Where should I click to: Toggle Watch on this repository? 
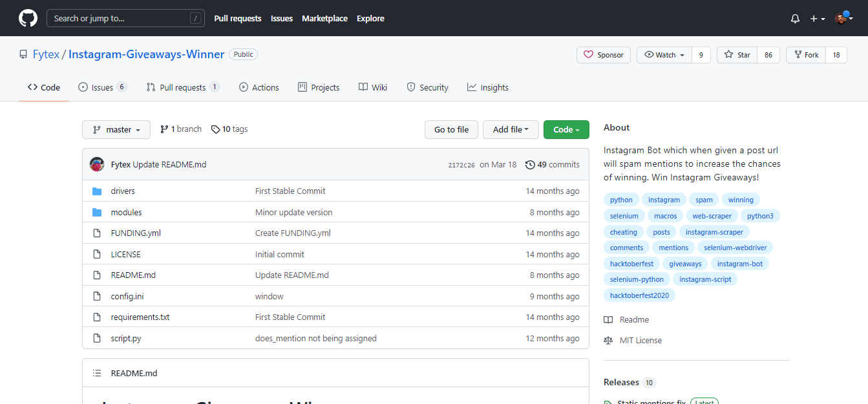point(664,55)
